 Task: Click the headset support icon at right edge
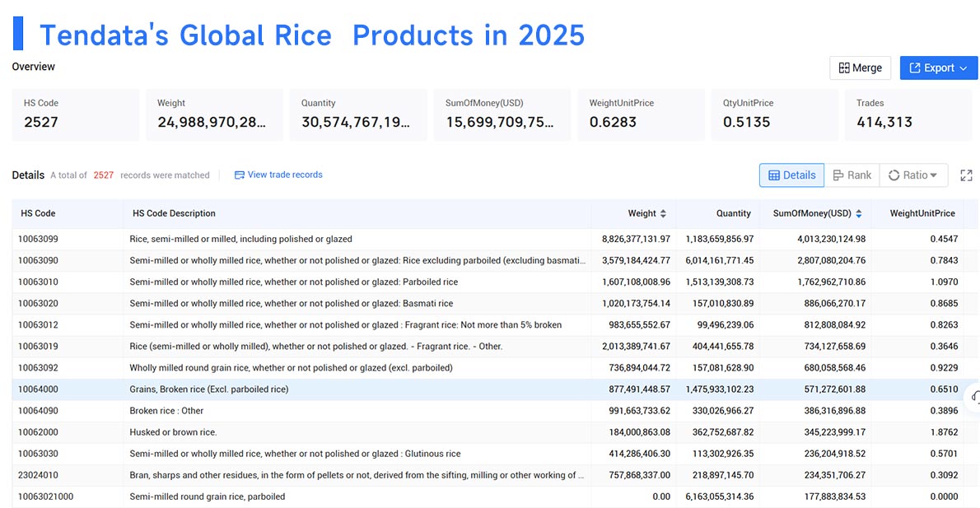click(975, 398)
